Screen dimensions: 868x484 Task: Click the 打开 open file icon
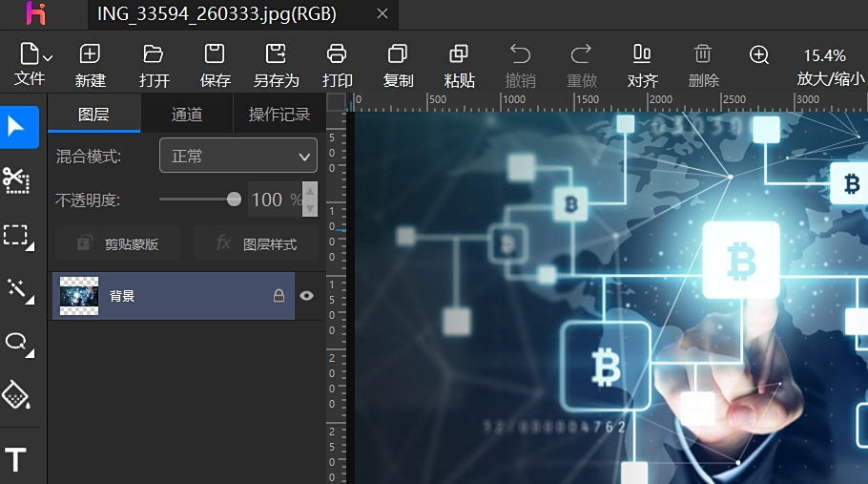[x=153, y=54]
